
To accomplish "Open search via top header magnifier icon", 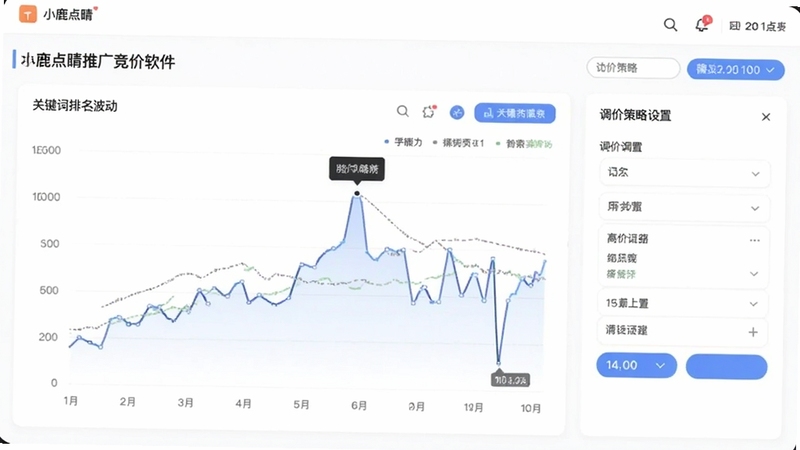I will (x=670, y=24).
